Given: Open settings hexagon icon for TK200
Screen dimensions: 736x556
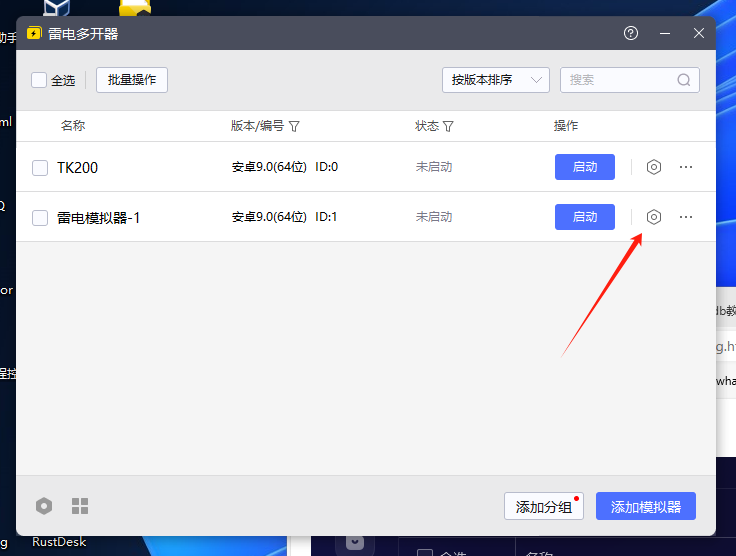Looking at the screenshot, I should [654, 167].
